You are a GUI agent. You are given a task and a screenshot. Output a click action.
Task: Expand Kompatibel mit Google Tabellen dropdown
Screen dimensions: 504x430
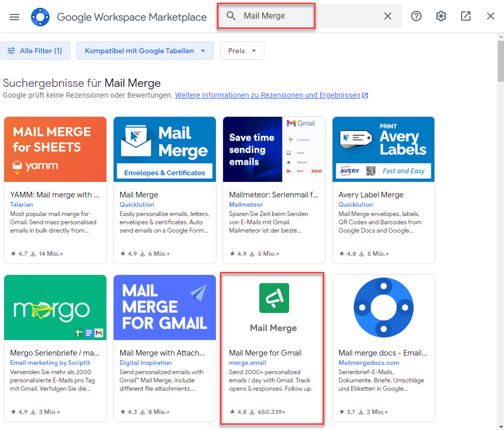pyautogui.click(x=145, y=51)
